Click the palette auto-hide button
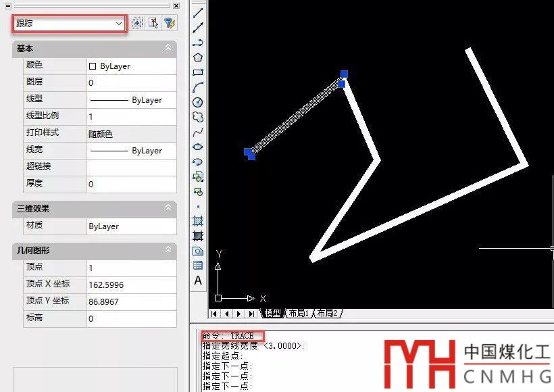Screen dimensions: 554x392 8,5
